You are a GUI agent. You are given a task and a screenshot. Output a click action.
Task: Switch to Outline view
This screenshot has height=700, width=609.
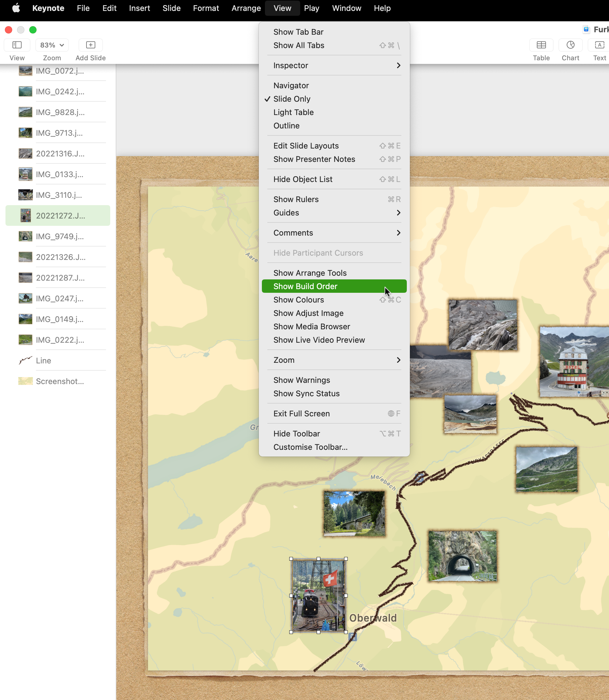pyautogui.click(x=334, y=126)
